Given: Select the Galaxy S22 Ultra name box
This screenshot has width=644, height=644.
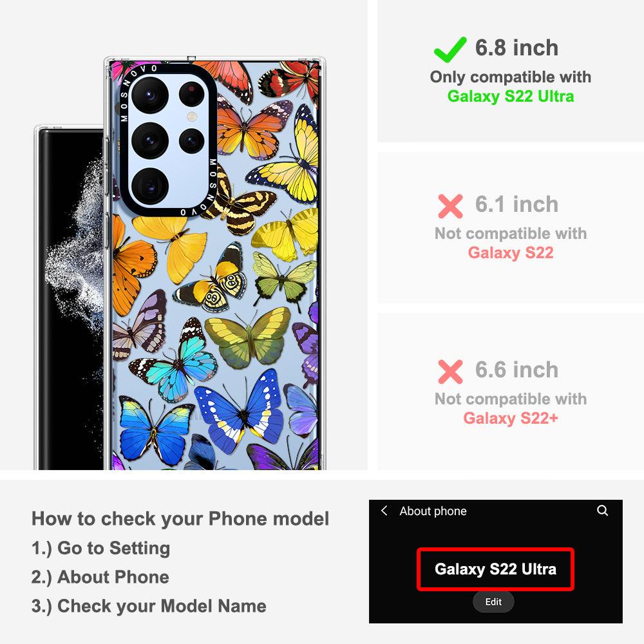Looking at the screenshot, I should [x=495, y=569].
